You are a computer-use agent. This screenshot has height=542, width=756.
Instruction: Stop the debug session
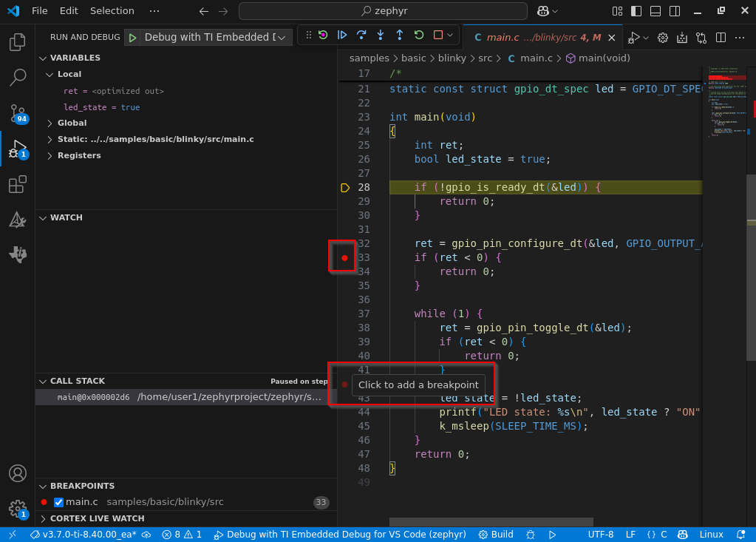click(436, 34)
